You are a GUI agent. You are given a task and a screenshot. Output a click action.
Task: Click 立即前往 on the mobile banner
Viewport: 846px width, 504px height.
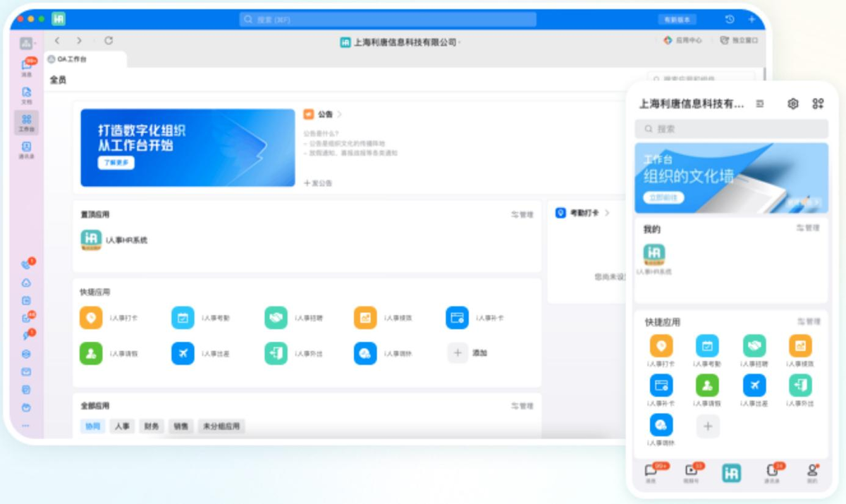pos(664,198)
